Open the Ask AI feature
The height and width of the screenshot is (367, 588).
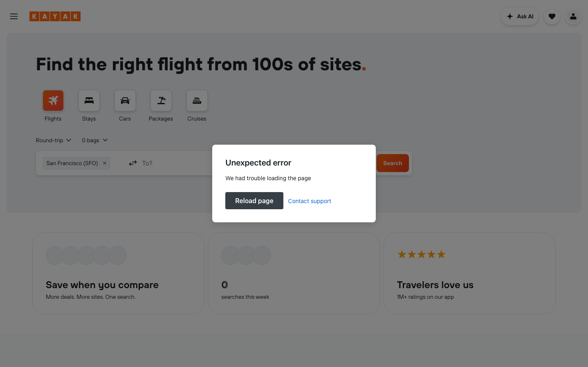click(519, 16)
